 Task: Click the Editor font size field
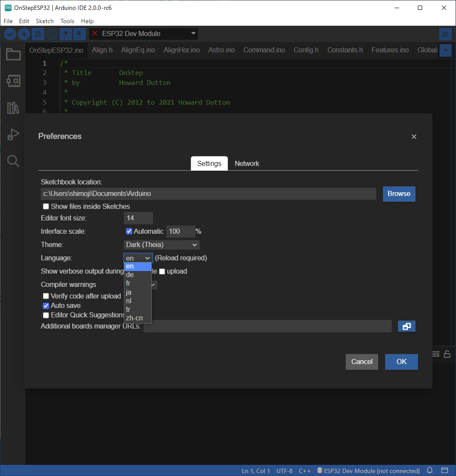138,218
